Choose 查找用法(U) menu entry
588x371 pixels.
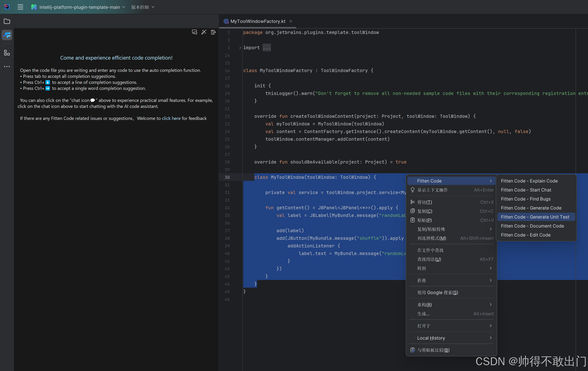coord(451,259)
